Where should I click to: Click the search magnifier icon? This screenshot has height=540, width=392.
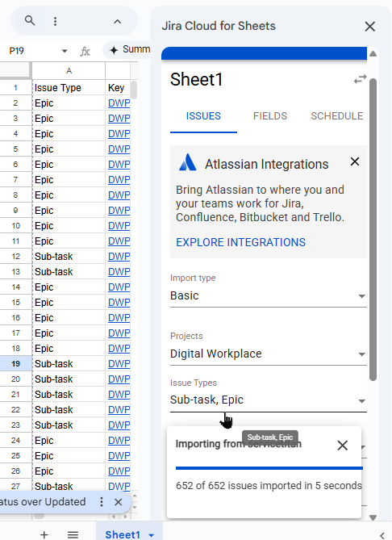click(30, 21)
